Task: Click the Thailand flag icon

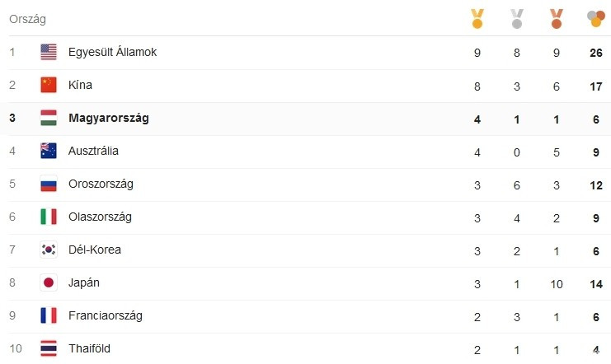Action: pos(49,348)
